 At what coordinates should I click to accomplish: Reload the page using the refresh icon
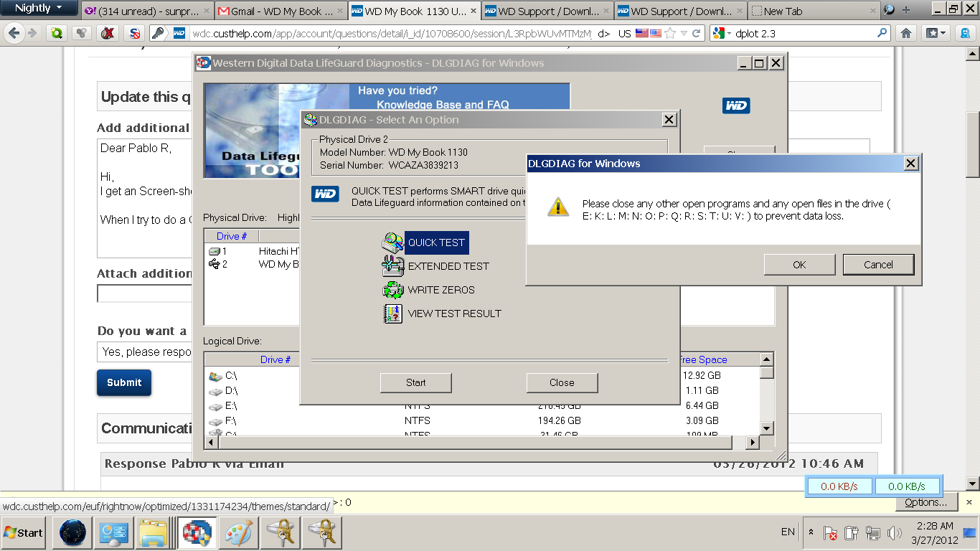696,33
